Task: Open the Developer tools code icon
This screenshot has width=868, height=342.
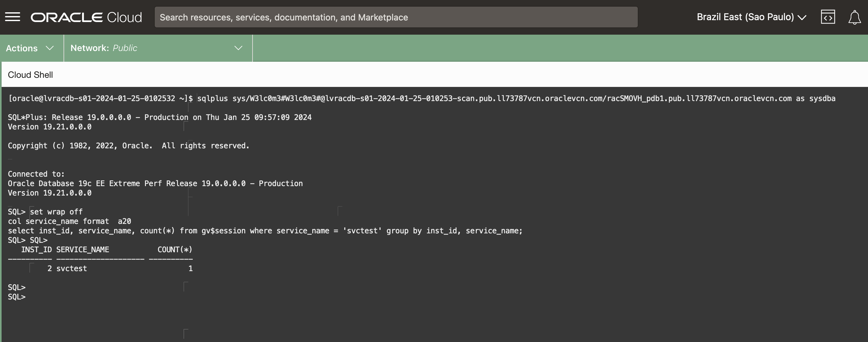Action: click(827, 17)
